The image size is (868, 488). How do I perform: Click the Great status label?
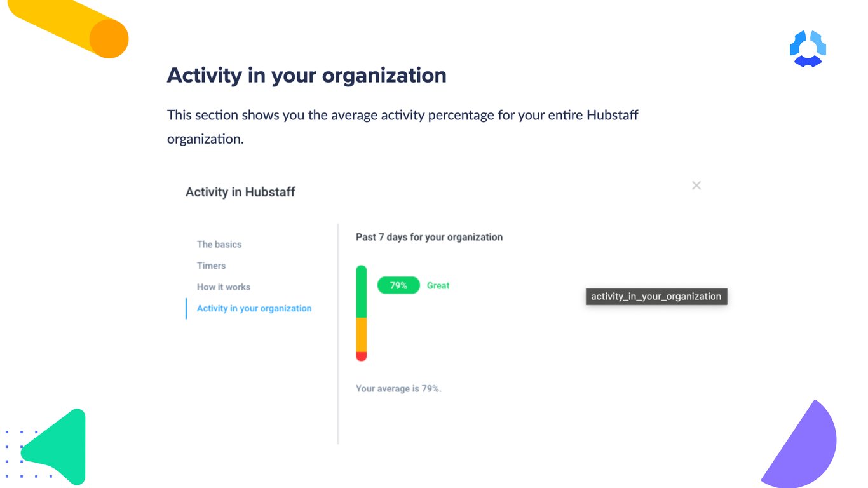point(438,286)
